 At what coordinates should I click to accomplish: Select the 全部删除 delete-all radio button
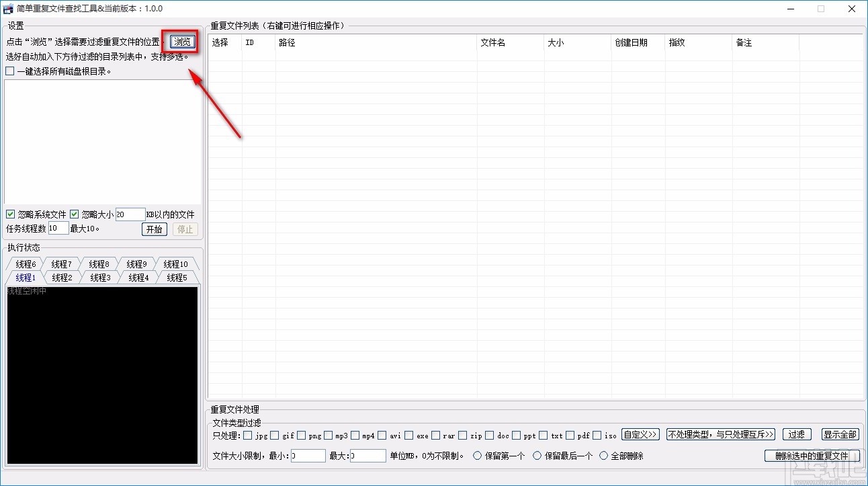pyautogui.click(x=603, y=455)
